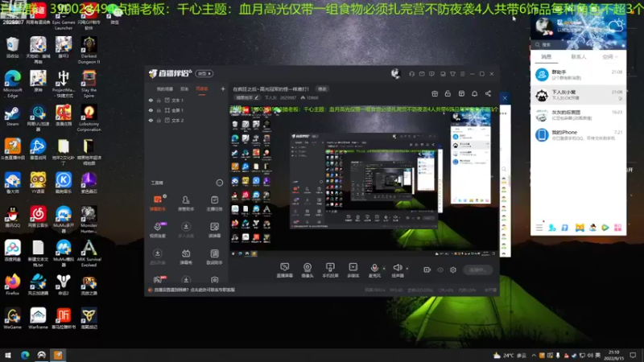Open 弹幕助手 tool in toolbox
The height and width of the screenshot is (362, 644).
point(157,203)
